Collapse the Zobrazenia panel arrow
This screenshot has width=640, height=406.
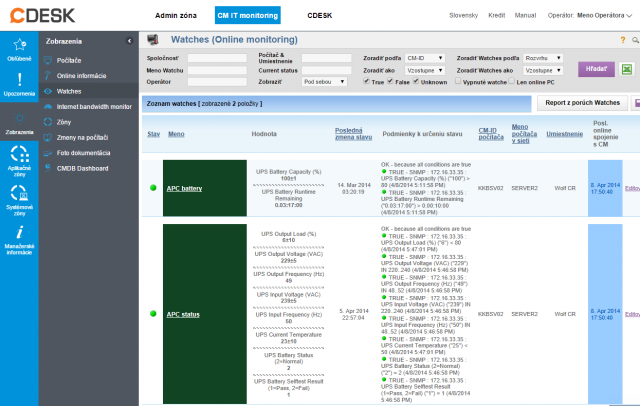pos(129,41)
